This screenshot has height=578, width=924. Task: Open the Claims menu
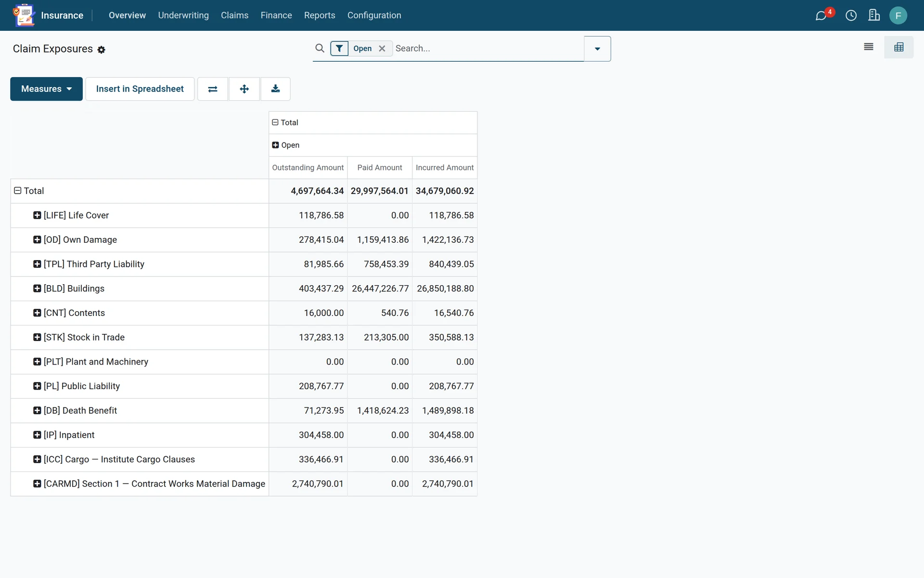[234, 15]
